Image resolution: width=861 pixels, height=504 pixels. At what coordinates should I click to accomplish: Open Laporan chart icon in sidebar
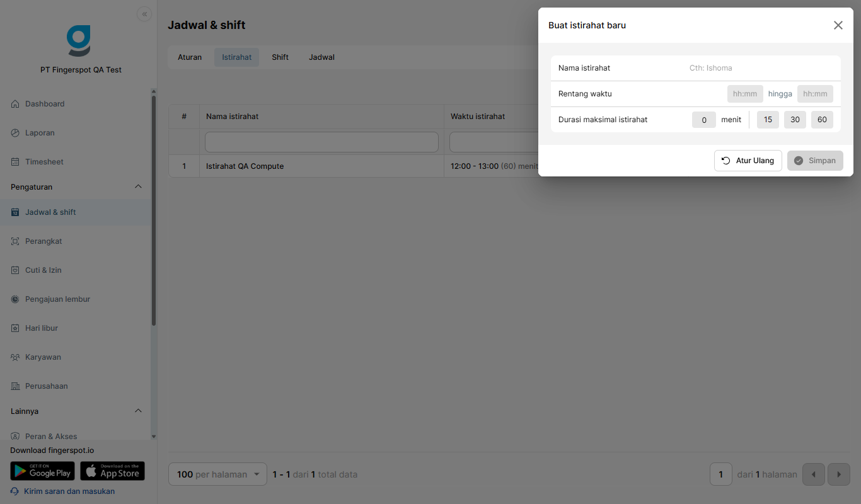pos(15,133)
